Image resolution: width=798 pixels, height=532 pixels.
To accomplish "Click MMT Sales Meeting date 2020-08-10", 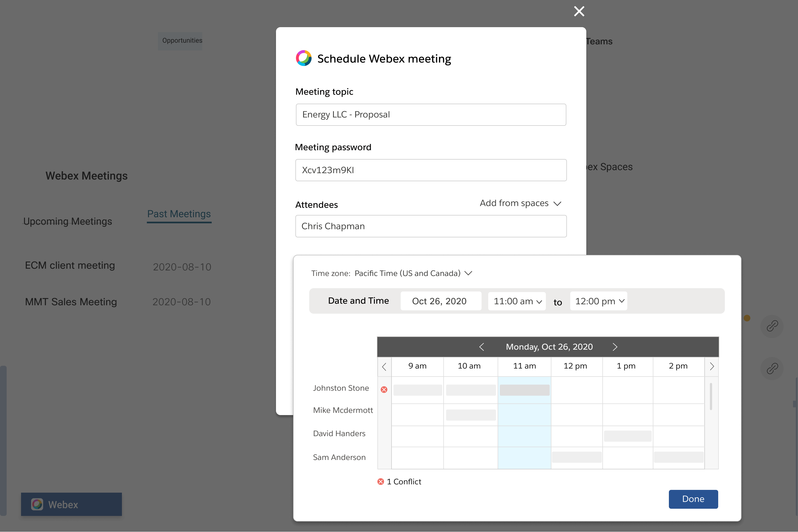I will (181, 302).
